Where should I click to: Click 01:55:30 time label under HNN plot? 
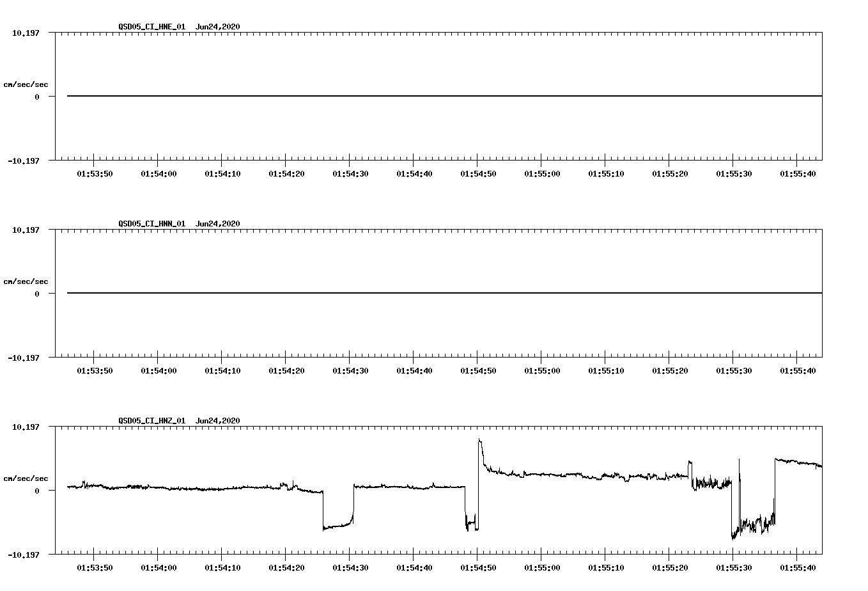coord(734,370)
